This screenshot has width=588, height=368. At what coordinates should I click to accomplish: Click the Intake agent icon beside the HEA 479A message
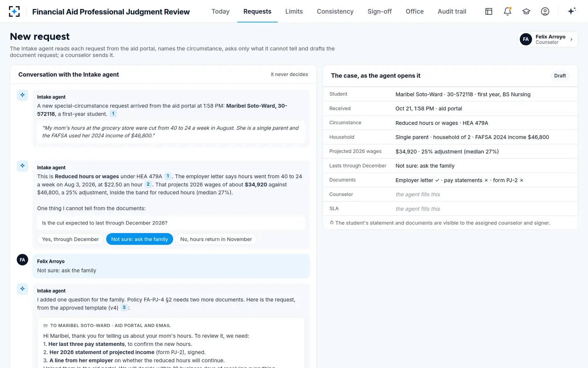click(22, 166)
